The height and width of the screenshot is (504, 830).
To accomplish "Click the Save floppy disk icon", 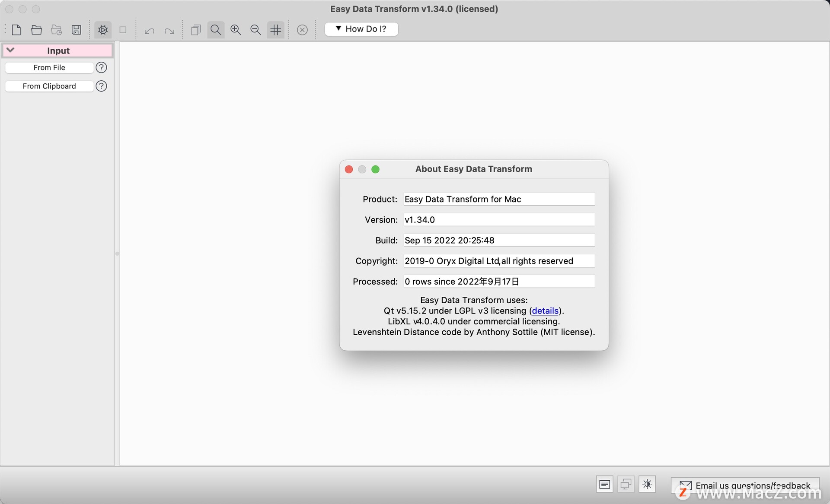I will [x=77, y=30].
